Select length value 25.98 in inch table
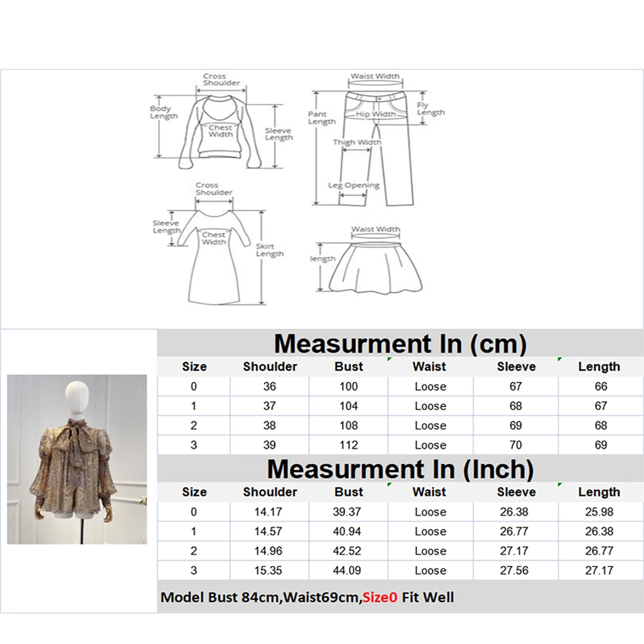644x644 pixels. 599,511
